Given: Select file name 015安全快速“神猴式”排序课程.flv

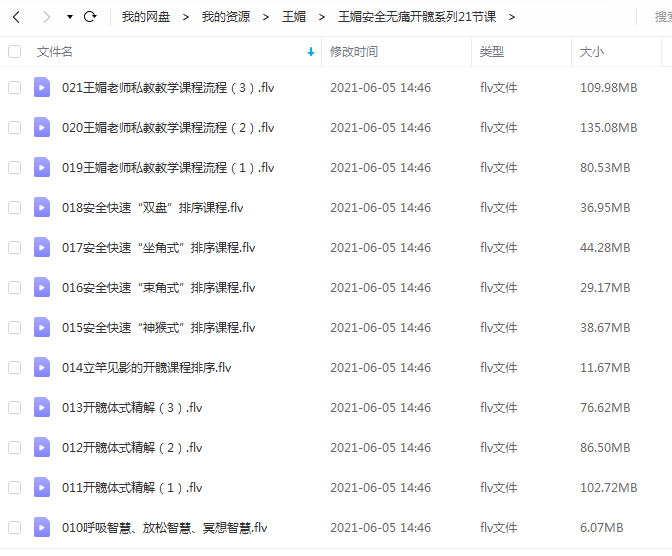Looking at the screenshot, I should tap(159, 328).
